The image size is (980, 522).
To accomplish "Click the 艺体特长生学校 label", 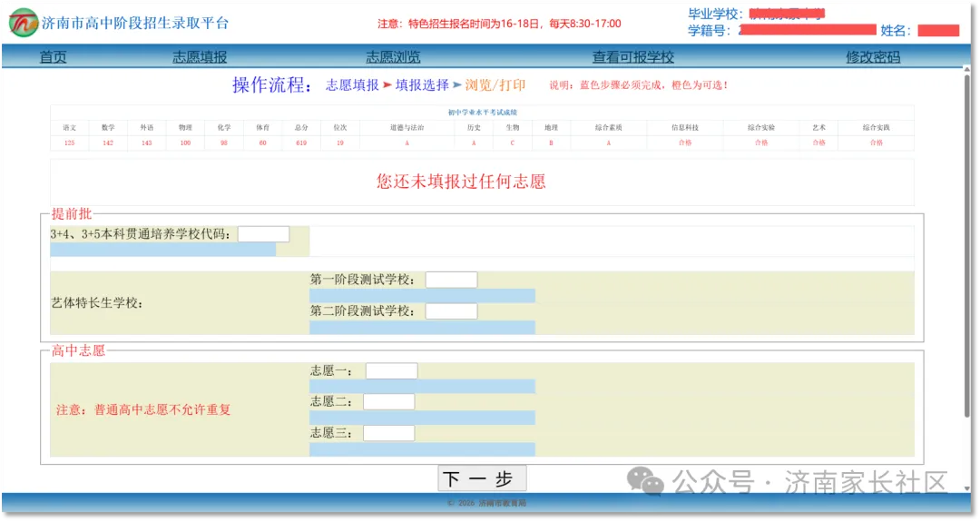I will click(x=97, y=303).
